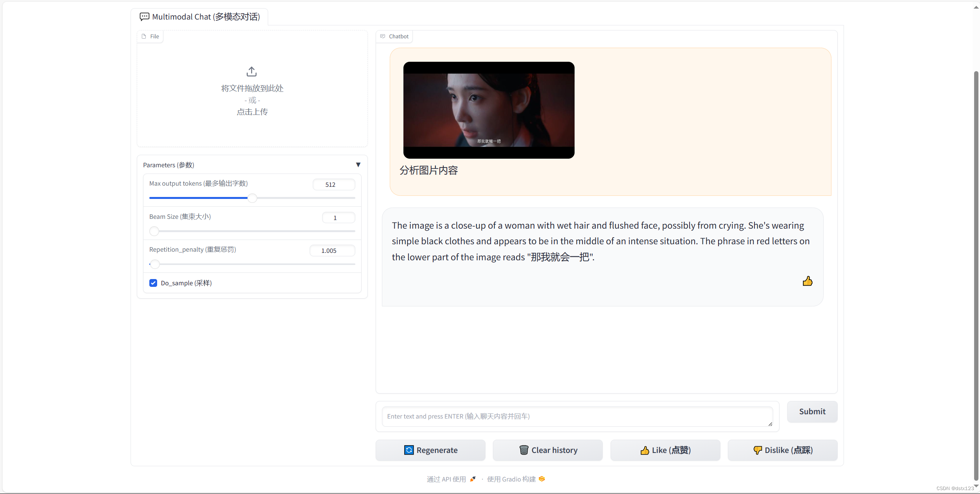This screenshot has width=980, height=494.
Task: Click the Multimodal Chat speech bubble icon
Action: point(144,16)
